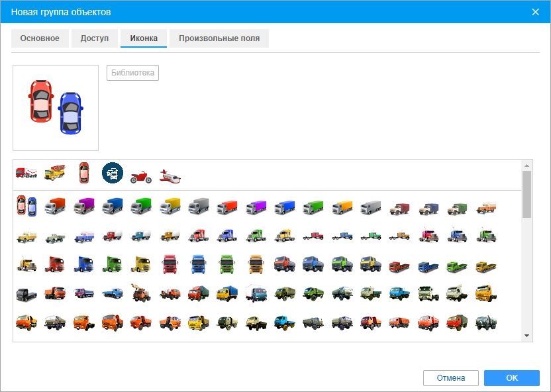Click the Библиотека button
The width and height of the screenshot is (551, 392).
pos(133,73)
